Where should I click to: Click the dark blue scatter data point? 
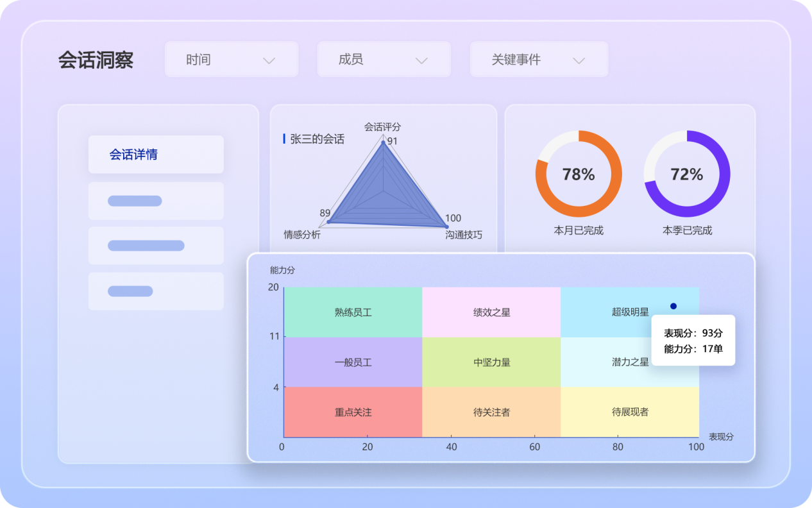coord(673,306)
